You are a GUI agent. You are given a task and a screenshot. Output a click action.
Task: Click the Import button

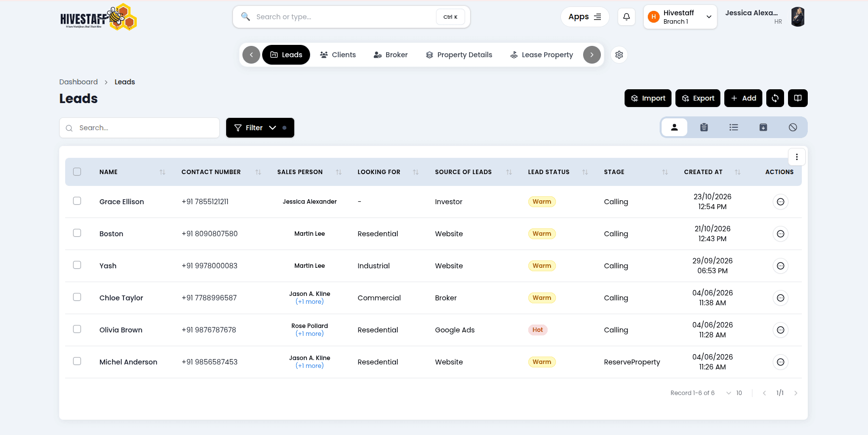click(648, 98)
